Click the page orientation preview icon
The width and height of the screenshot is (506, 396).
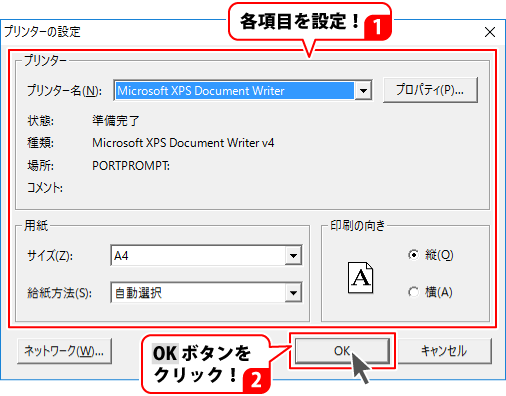tap(360, 277)
